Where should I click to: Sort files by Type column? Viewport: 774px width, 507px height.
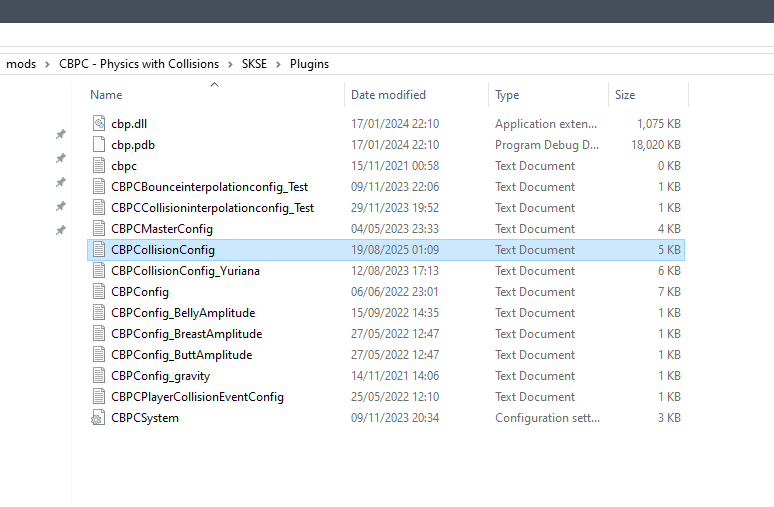(x=507, y=95)
